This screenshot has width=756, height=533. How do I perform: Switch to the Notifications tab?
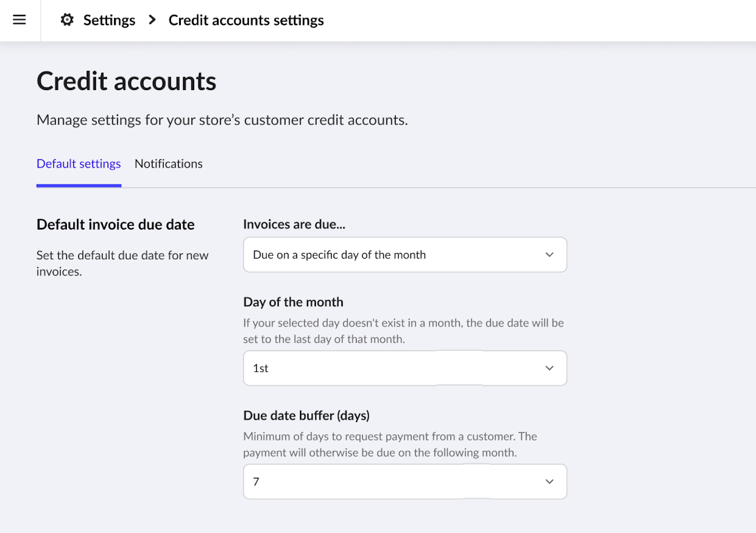click(x=168, y=163)
